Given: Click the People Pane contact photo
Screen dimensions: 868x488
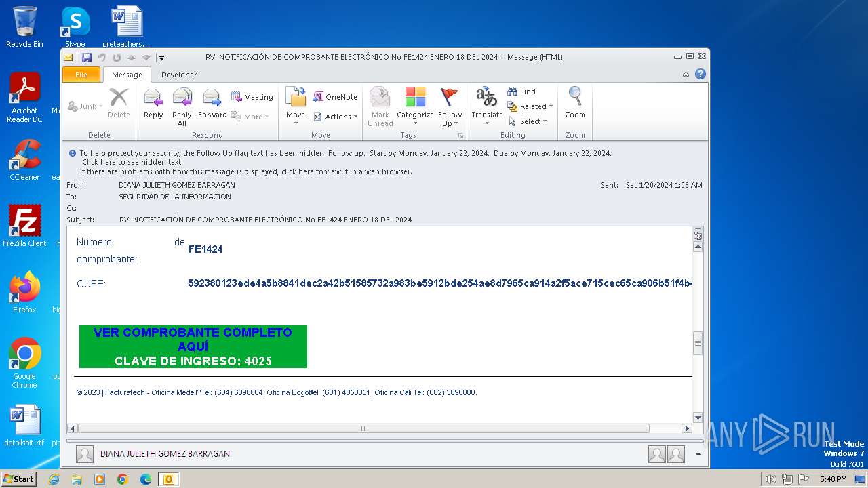Looking at the screenshot, I should (x=85, y=454).
